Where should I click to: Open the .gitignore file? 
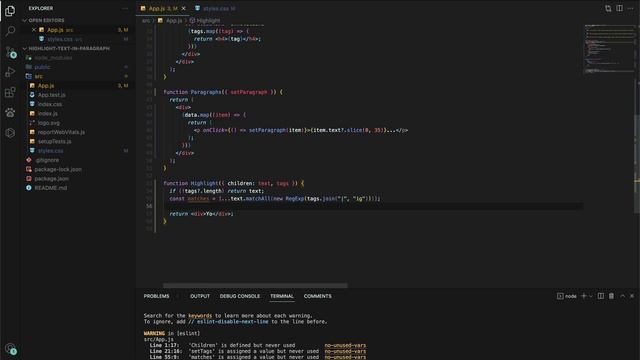[47, 160]
